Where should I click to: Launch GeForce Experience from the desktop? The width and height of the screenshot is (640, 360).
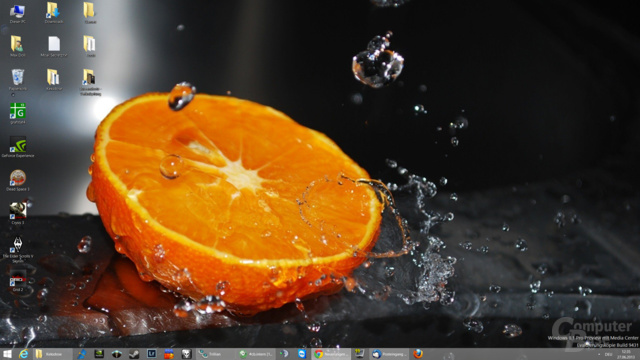[18, 147]
